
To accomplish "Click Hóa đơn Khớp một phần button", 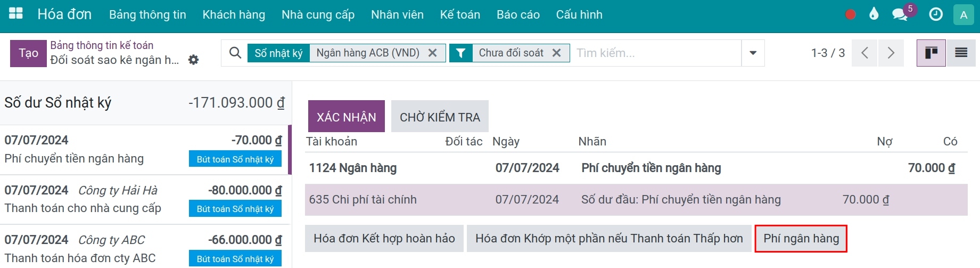I will (x=609, y=238).
